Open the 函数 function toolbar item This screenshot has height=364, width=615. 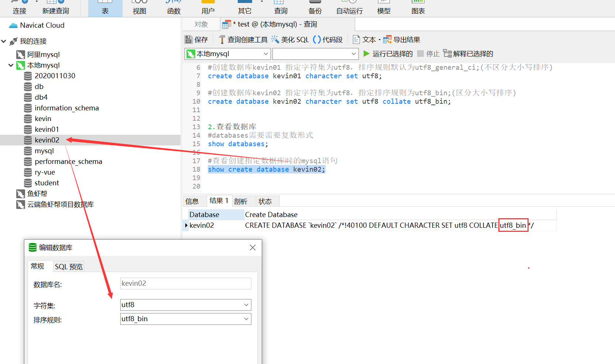click(174, 7)
